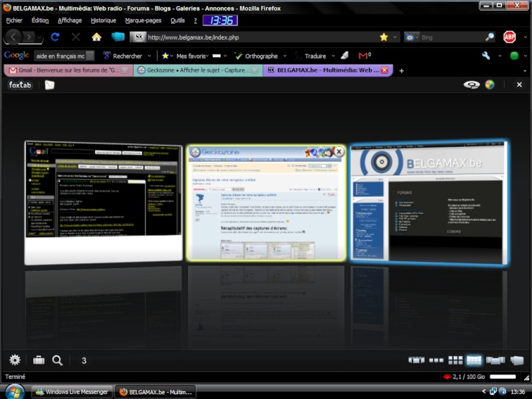Open the Affichage menu

[70, 21]
